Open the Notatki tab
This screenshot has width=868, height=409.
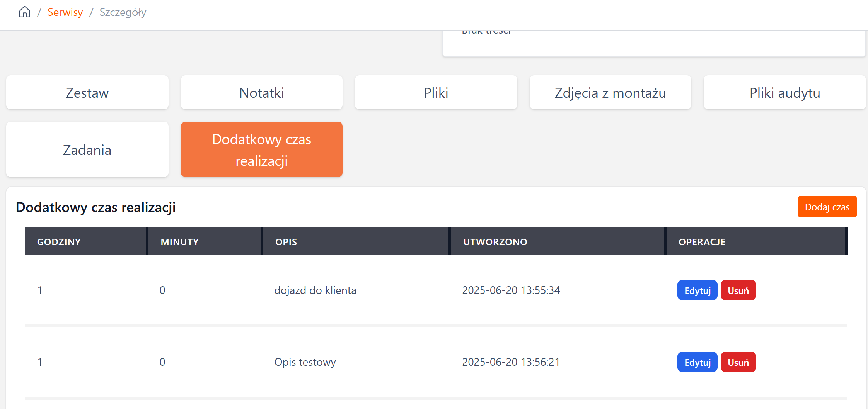(262, 93)
